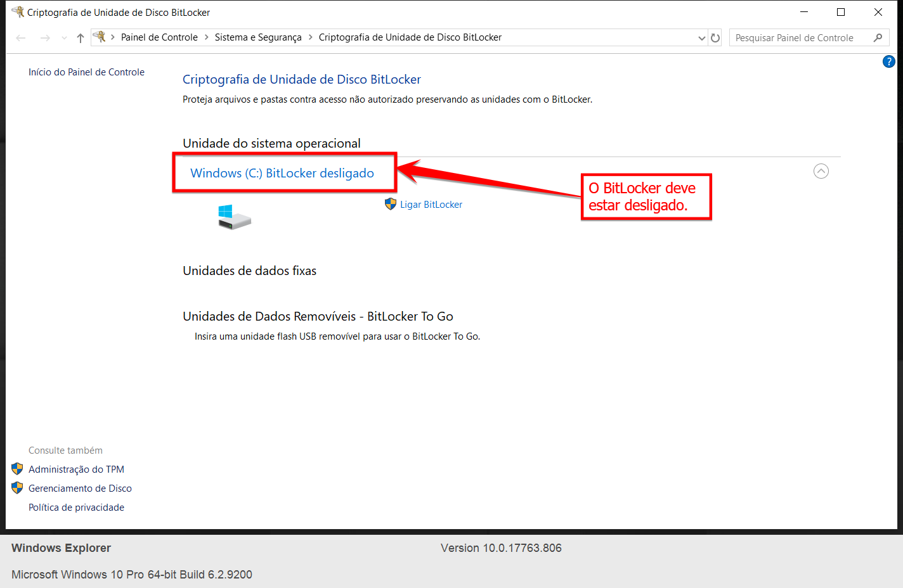Image resolution: width=903 pixels, height=588 pixels.
Task: Maximize the BitLocker window
Action: pyautogui.click(x=841, y=12)
